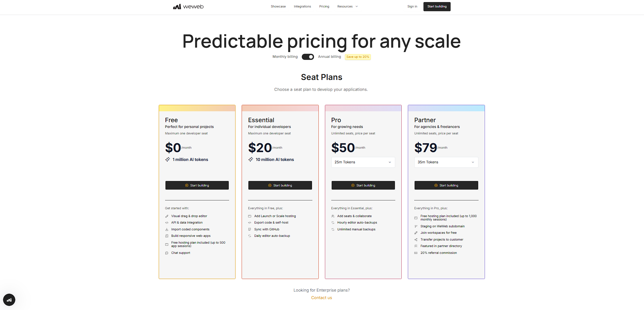Click sparkle icon beside 1 million AI tokens
The width and height of the screenshot is (644, 310).
click(168, 160)
